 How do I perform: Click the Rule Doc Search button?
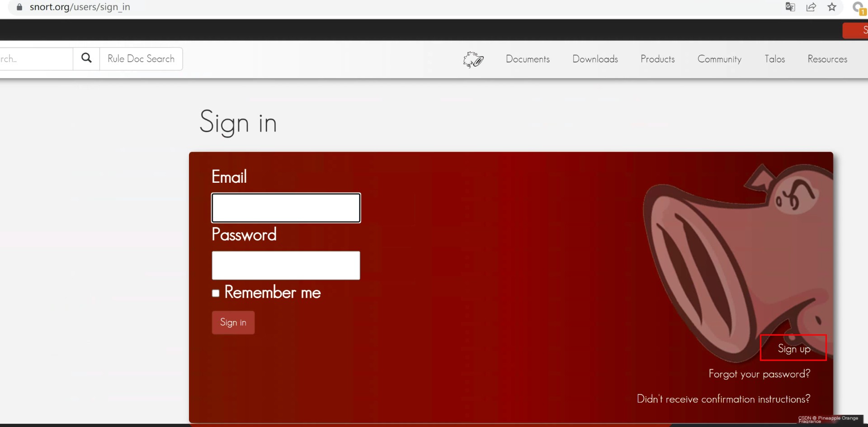(x=141, y=59)
